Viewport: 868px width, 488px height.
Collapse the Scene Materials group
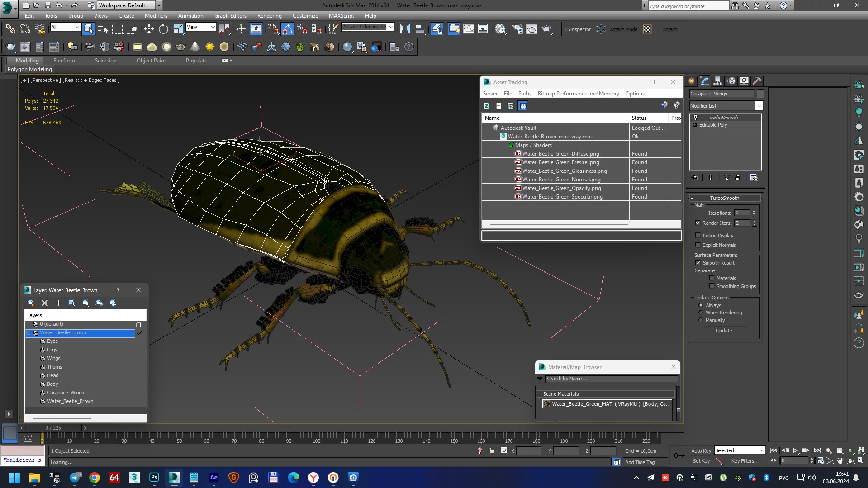[x=540, y=394]
